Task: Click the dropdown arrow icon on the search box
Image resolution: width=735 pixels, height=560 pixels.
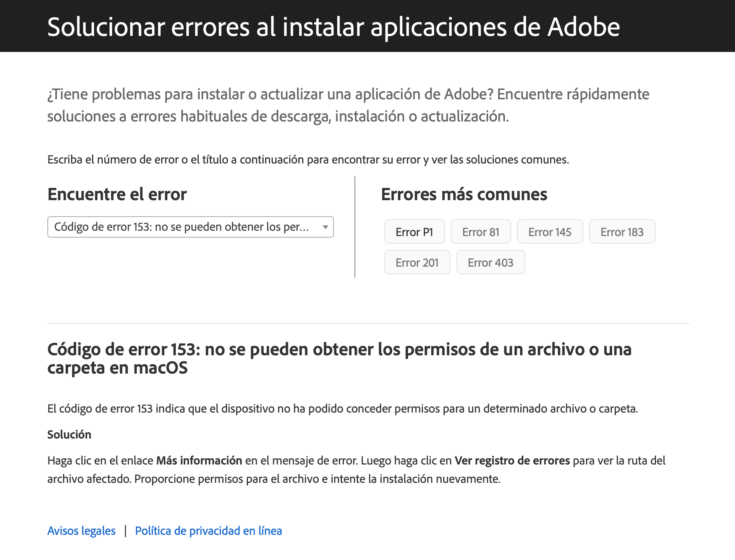Action: (325, 227)
